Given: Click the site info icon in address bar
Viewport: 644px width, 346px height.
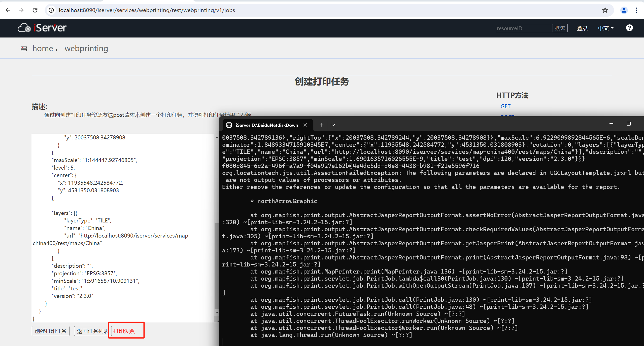Looking at the screenshot, I should pos(51,10).
